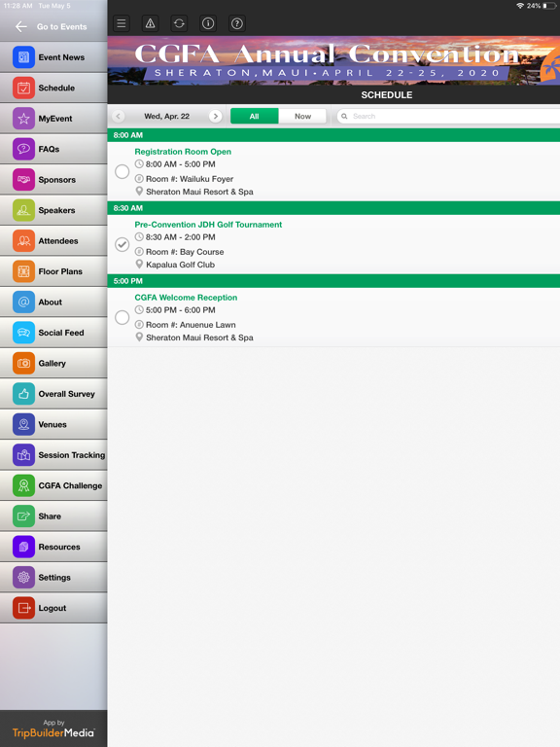
Task: Open the Sponsors handshake icon
Action: coord(23,180)
